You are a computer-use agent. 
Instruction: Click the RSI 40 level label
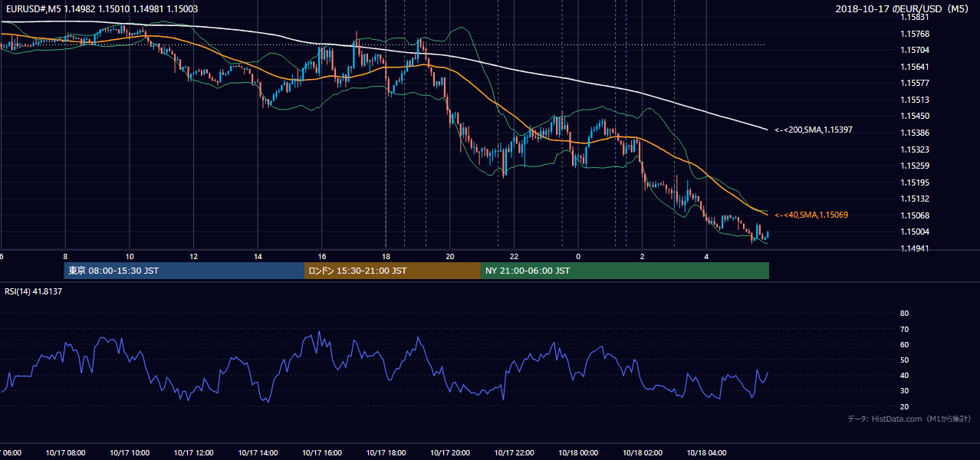click(x=904, y=375)
